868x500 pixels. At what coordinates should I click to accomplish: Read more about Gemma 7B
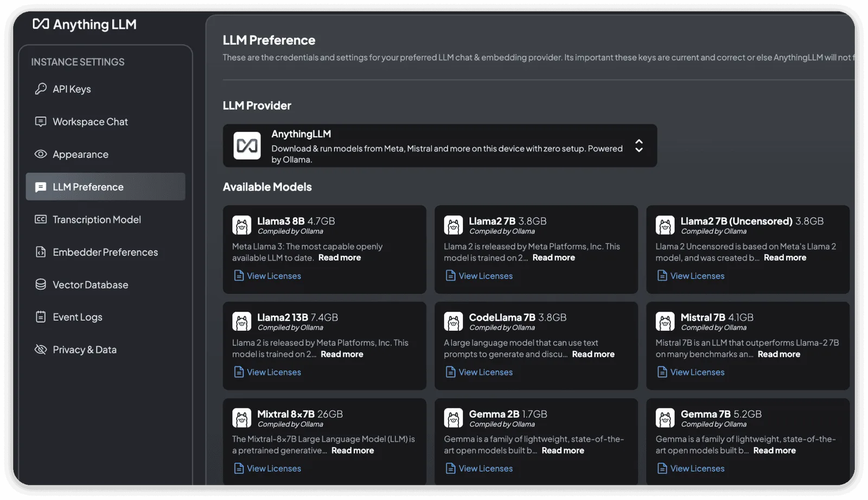pyautogui.click(x=775, y=451)
